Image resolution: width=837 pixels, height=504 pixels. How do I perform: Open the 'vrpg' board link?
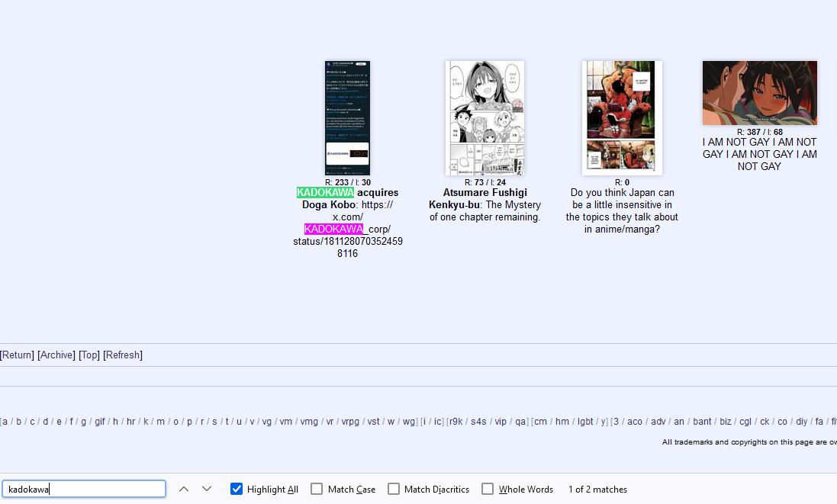[x=350, y=422]
